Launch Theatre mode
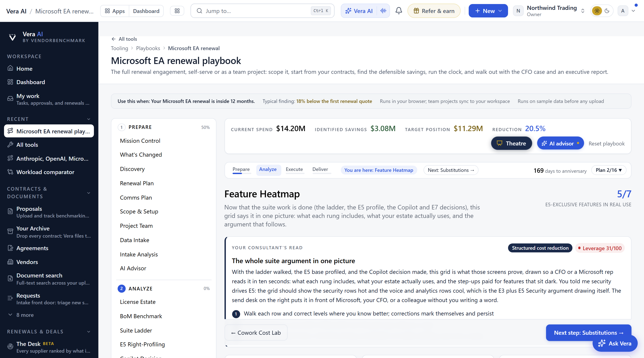This screenshot has width=644, height=358. point(511,143)
